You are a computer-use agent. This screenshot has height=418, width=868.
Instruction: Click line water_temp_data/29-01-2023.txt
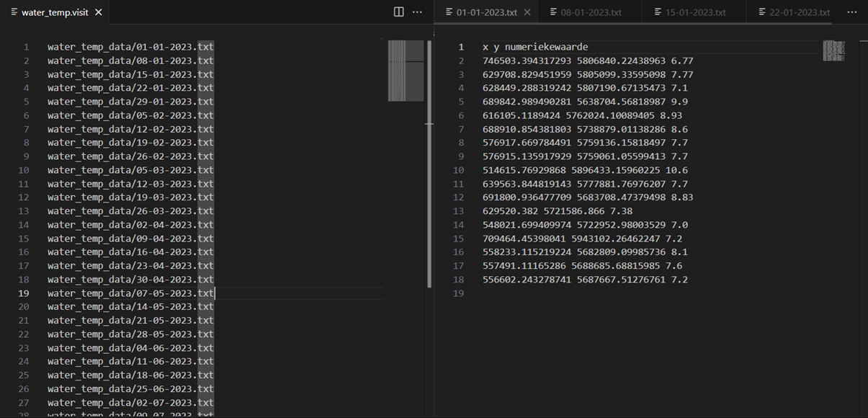pyautogui.click(x=130, y=102)
